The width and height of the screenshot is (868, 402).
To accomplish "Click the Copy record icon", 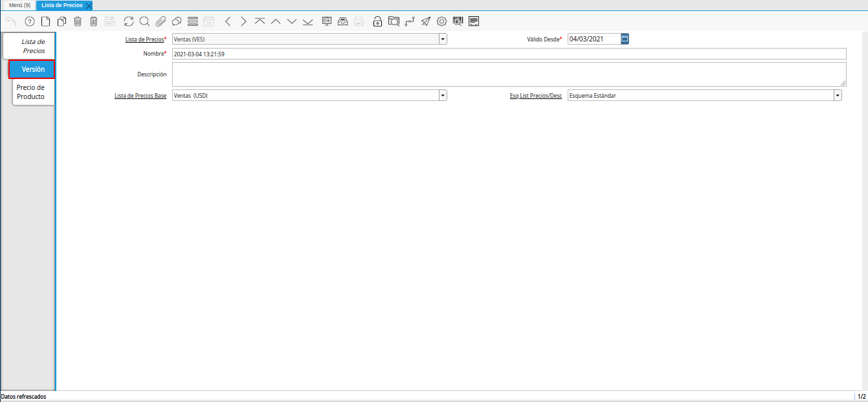I will click(x=61, y=21).
